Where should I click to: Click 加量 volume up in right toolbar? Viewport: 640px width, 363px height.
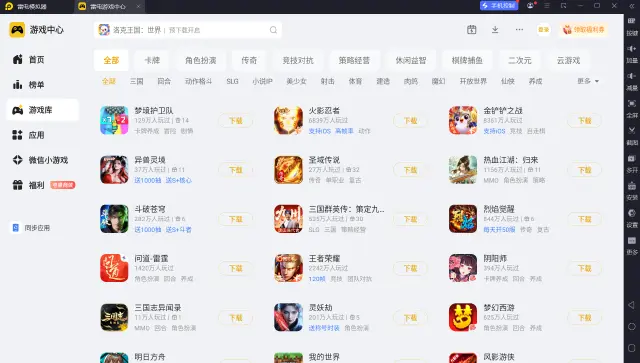click(632, 54)
